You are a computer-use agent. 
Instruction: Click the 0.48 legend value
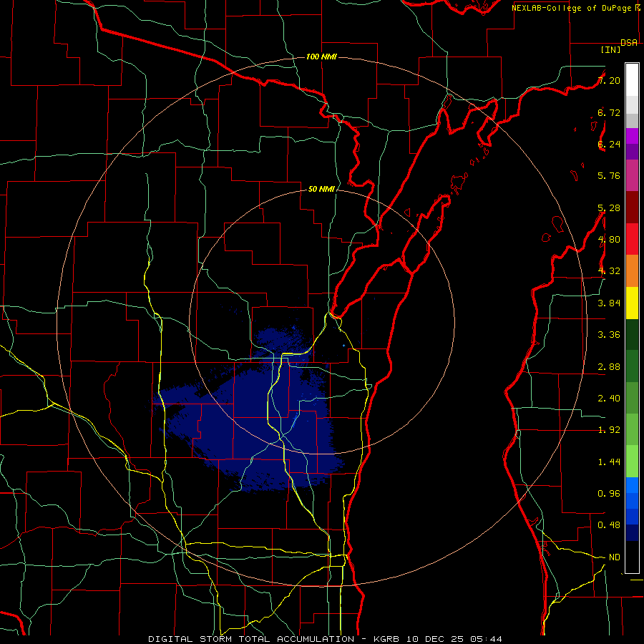point(609,525)
